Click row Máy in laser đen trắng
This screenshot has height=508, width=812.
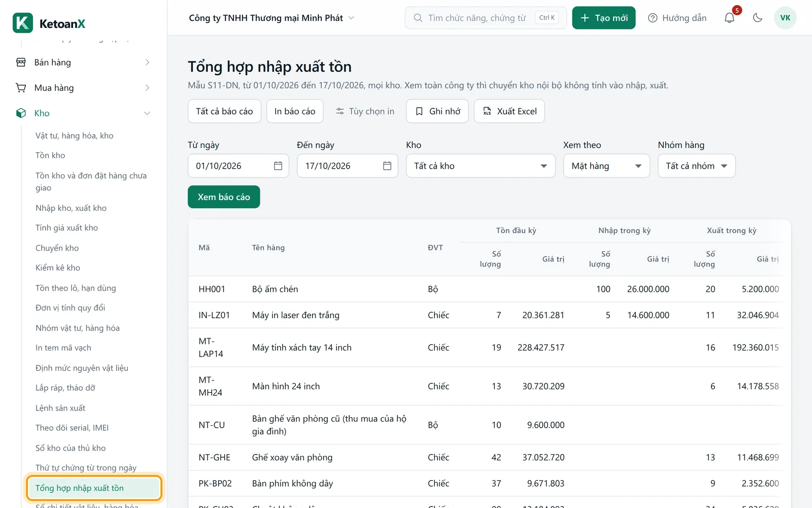pos(485,315)
